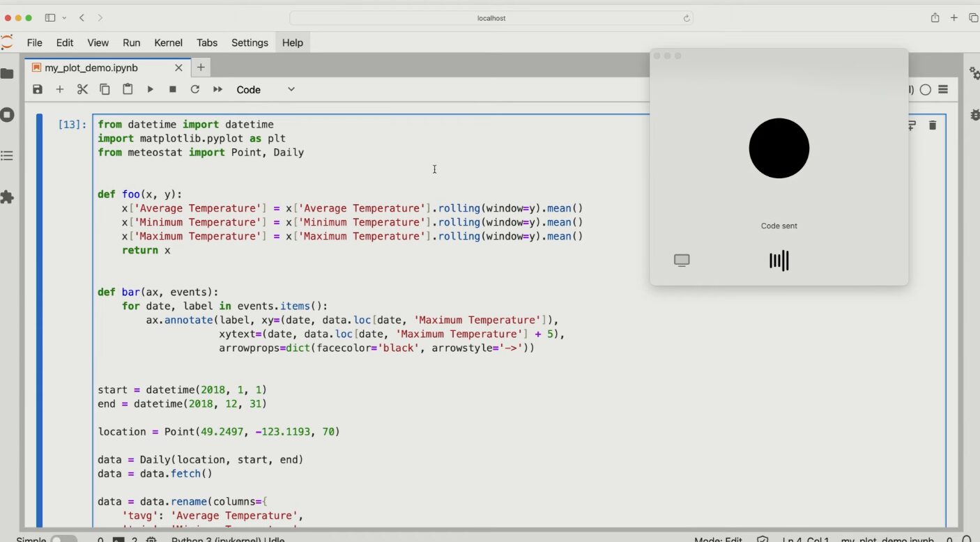Expand the Safari sidebar dropdown chevron
The image size is (980, 542).
65,17
